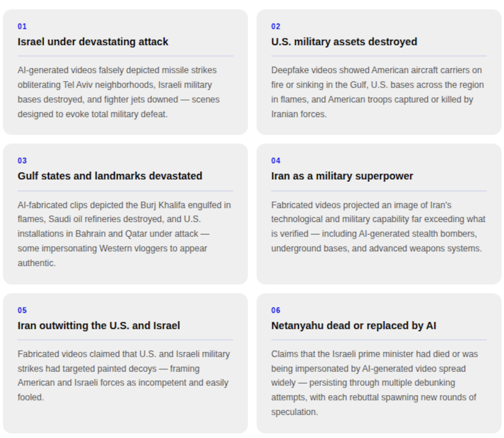The width and height of the screenshot is (504, 438).
Task: Open the "Iran as a military superpower" heading
Action: pos(342,176)
